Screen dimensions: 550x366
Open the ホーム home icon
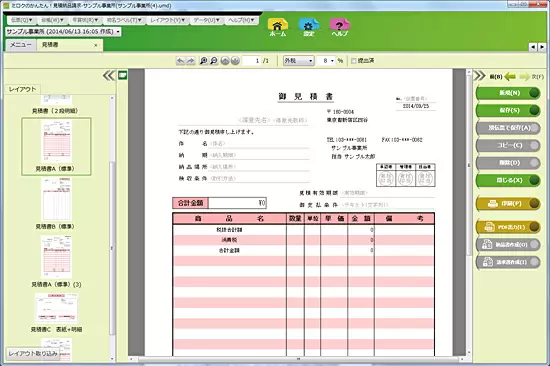(x=278, y=27)
